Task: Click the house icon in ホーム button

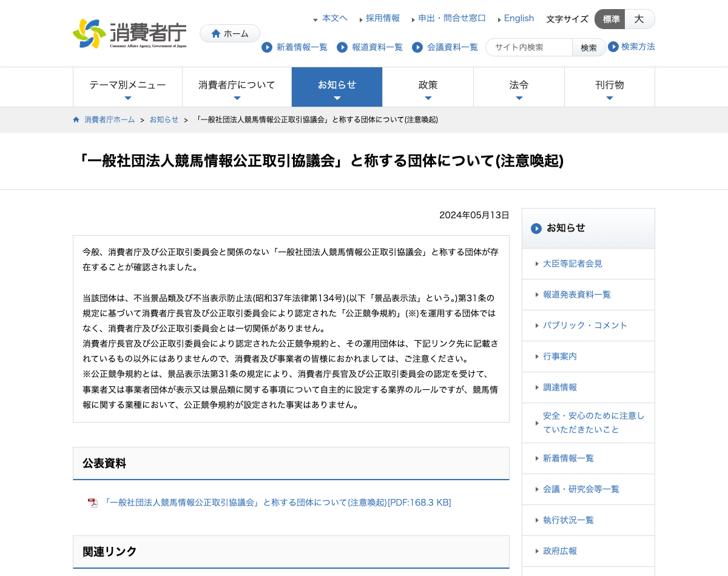Action: point(216,33)
